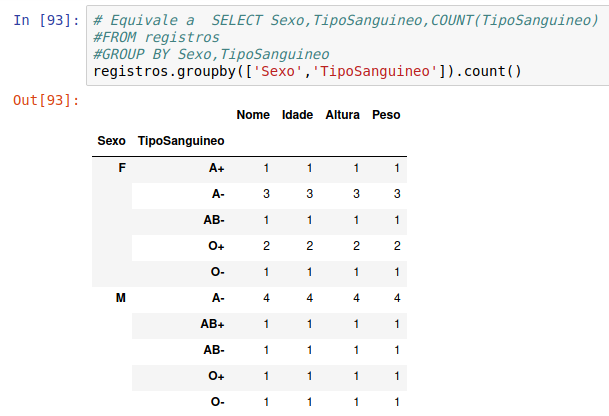The height and width of the screenshot is (416, 609).
Task: Click the 'M' sex group label
Action: click(121, 298)
